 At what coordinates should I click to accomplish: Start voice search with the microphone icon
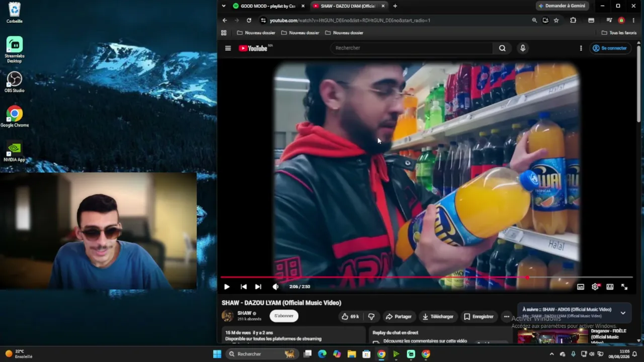click(523, 48)
